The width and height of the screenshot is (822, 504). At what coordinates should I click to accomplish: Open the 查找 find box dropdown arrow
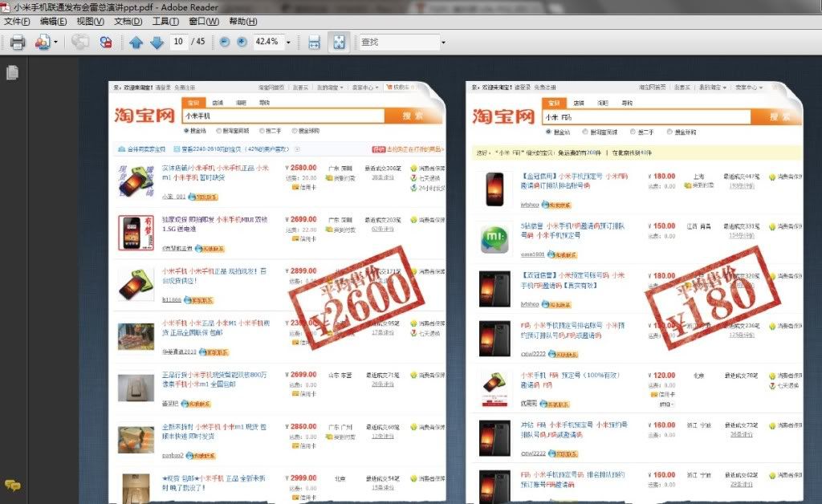[443, 42]
